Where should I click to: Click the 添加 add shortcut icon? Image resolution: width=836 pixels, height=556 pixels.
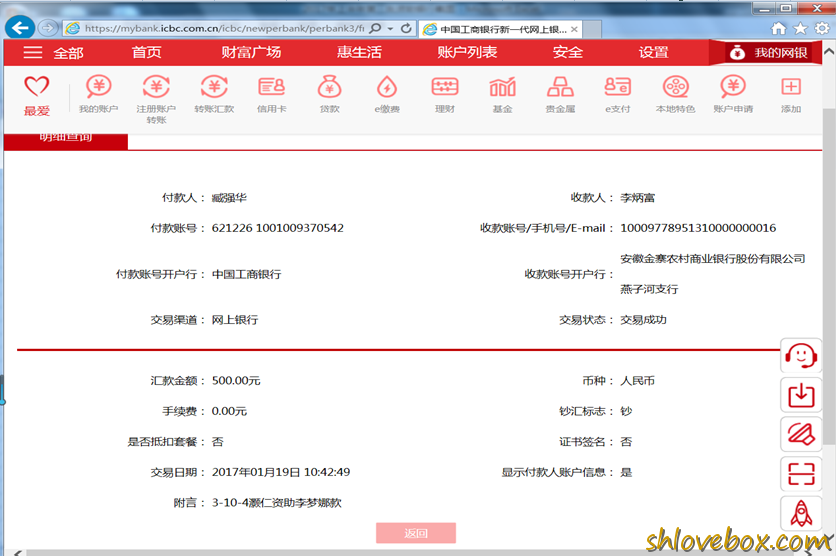791,86
